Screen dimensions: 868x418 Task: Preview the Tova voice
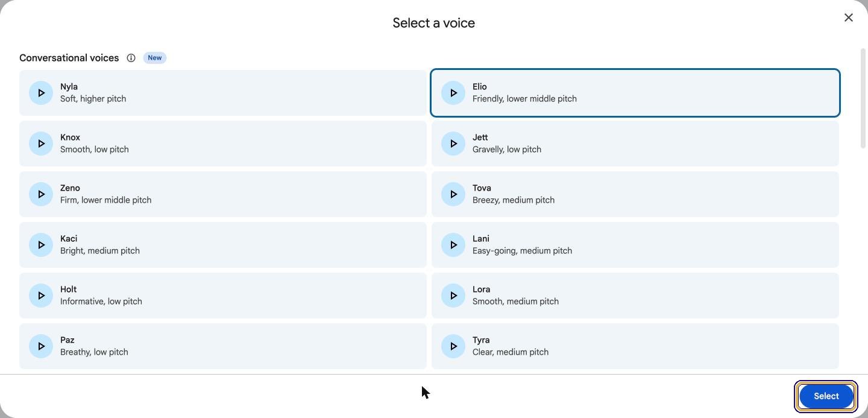[453, 194]
